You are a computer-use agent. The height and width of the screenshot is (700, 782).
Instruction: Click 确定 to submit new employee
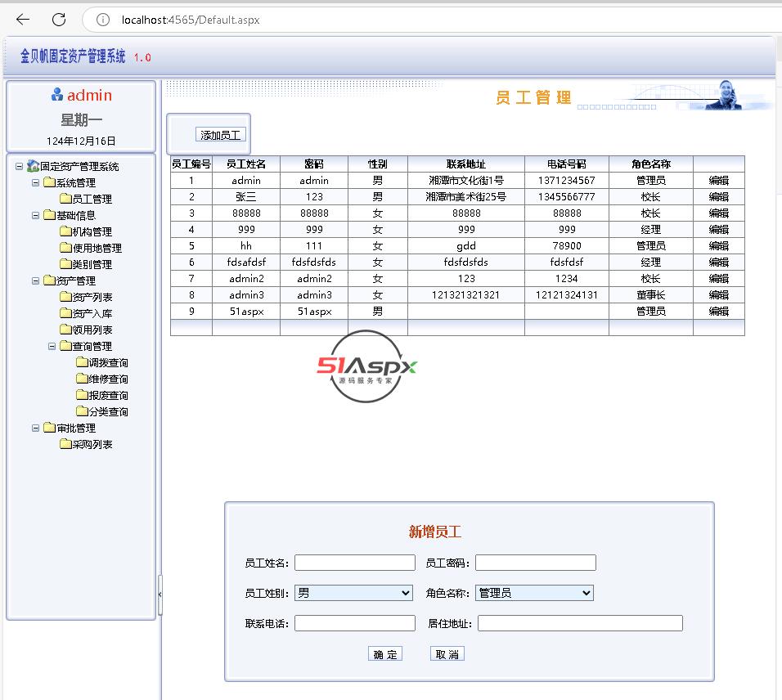click(x=385, y=654)
